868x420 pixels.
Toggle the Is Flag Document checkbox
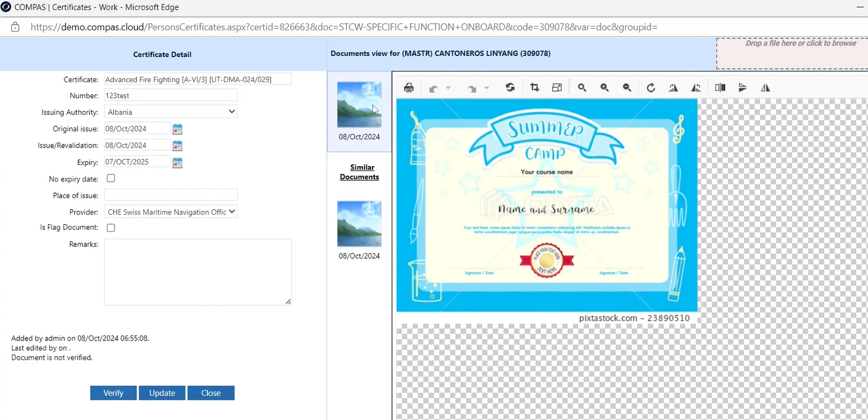[111, 228]
